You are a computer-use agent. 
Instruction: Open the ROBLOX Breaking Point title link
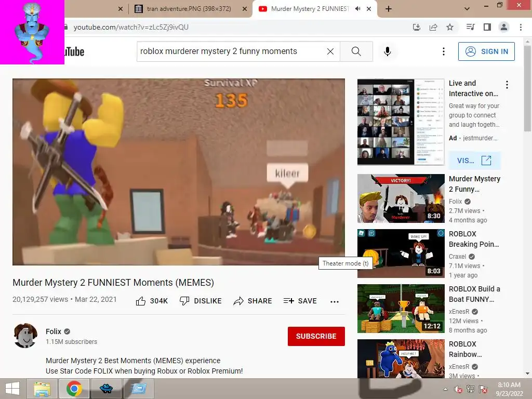tap(474, 239)
